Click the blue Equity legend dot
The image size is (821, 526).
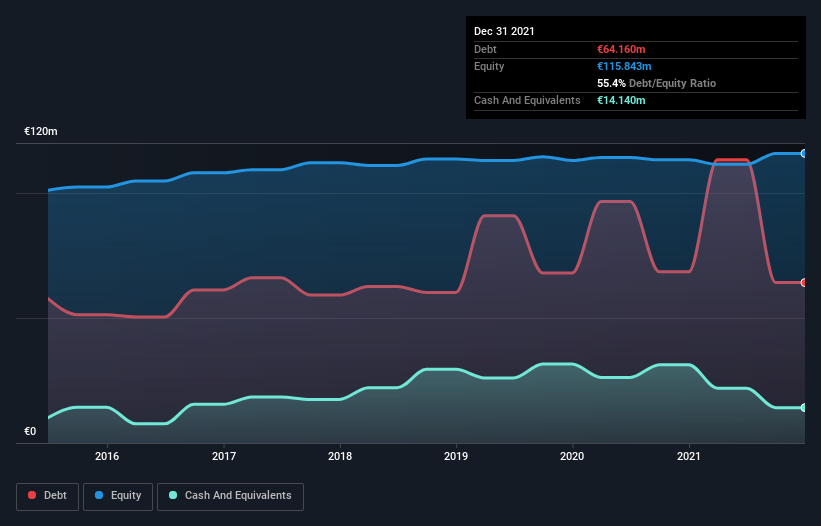(99, 495)
